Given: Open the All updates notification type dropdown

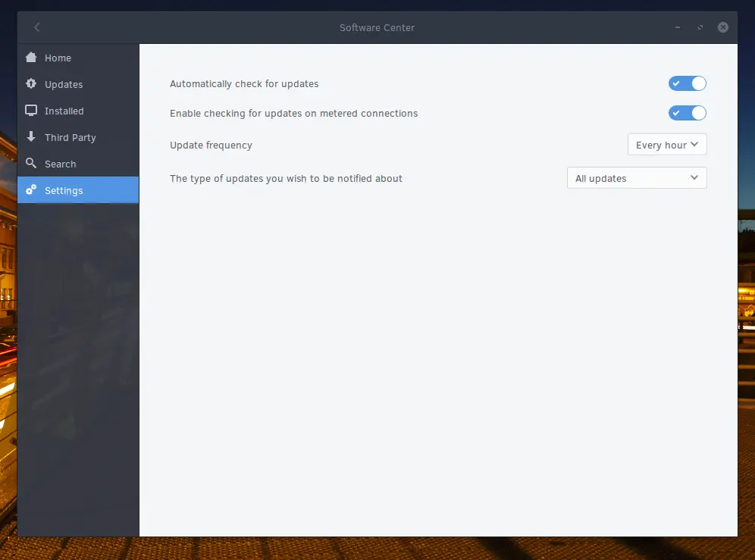Looking at the screenshot, I should pyautogui.click(x=637, y=178).
